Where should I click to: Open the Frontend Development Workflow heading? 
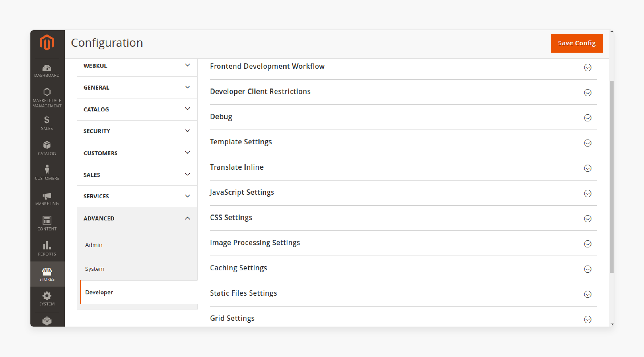(267, 66)
